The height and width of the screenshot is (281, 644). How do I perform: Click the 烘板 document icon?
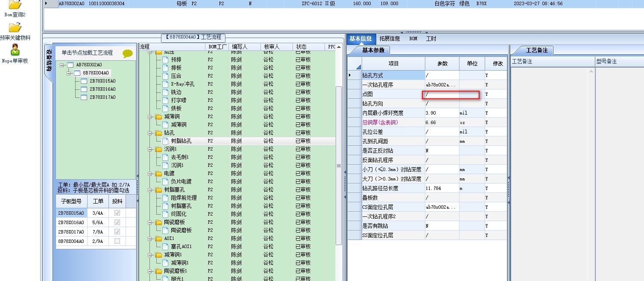tap(165, 108)
